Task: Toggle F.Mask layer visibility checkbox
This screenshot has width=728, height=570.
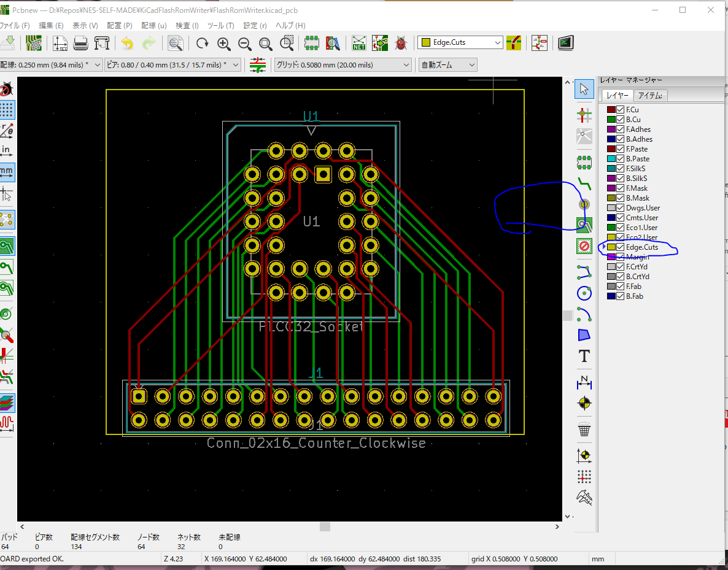Action: 621,188
